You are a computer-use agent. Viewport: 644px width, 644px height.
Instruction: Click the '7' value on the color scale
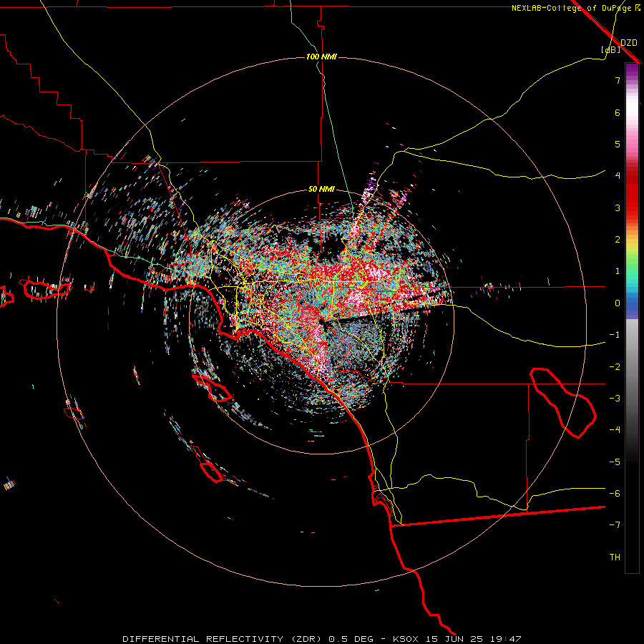618,81
